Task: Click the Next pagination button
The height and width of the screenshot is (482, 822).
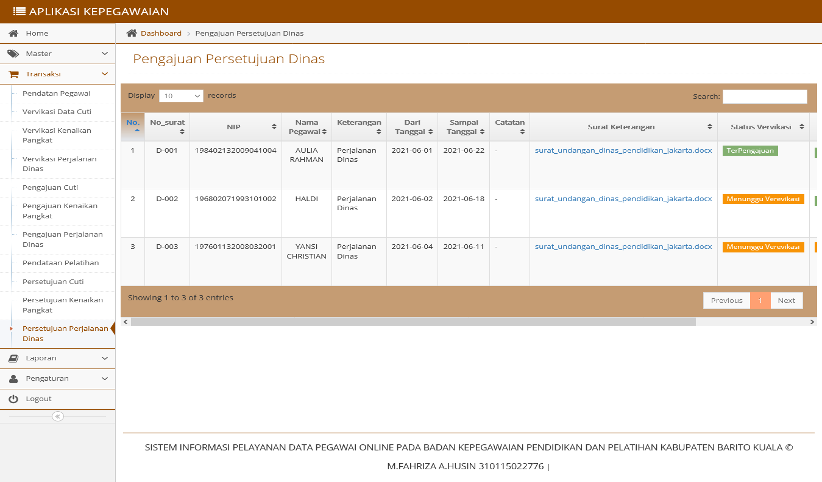Action: [x=786, y=301]
